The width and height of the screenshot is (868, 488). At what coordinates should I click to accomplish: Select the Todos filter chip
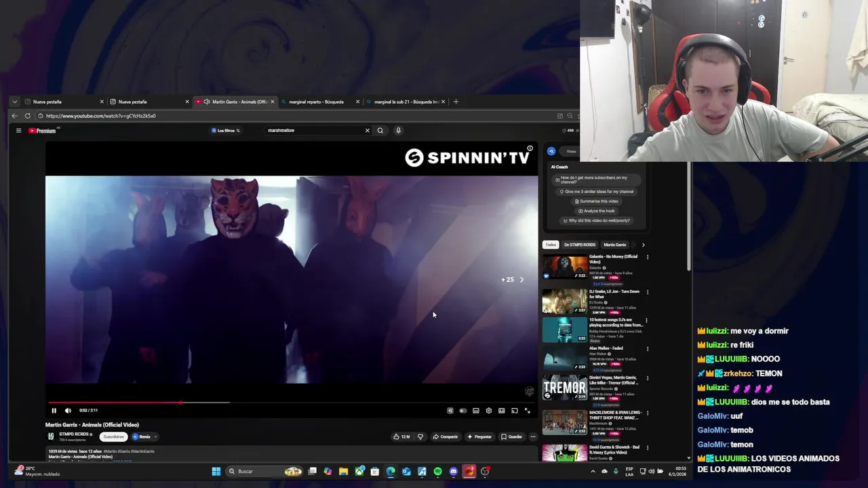click(x=551, y=245)
